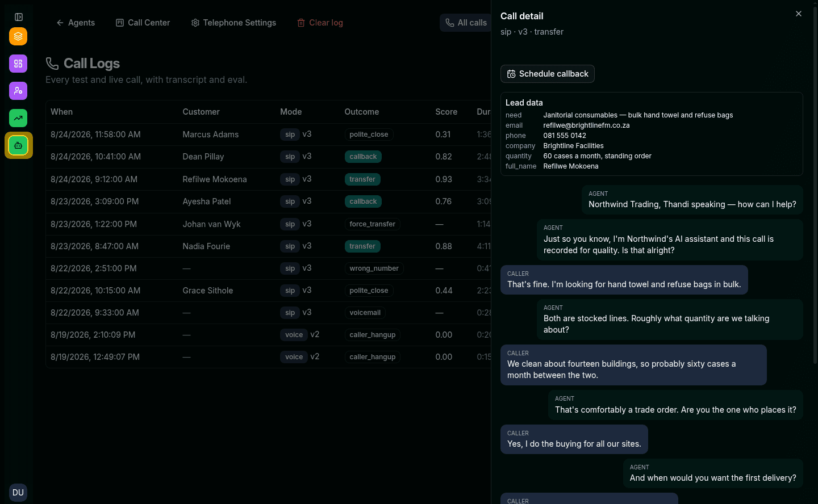
Task: Click the gear icon beside Telephone Settings
Action: [195, 23]
